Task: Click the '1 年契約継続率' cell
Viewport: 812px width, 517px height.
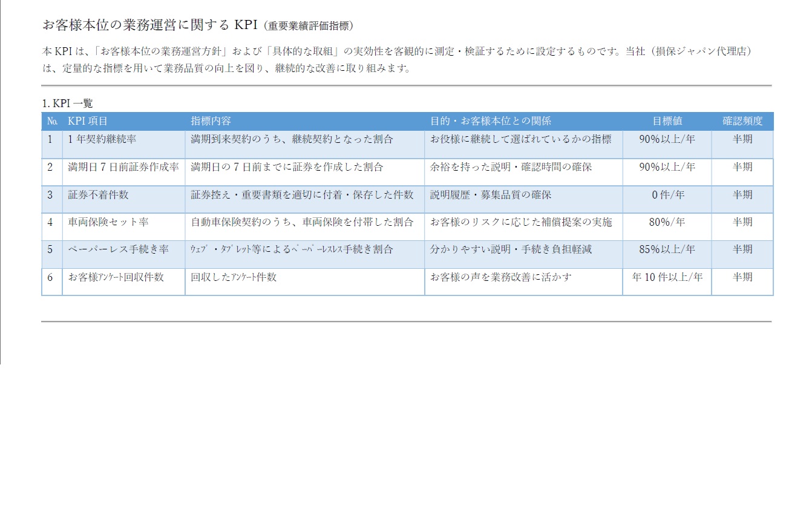Action: (102, 140)
